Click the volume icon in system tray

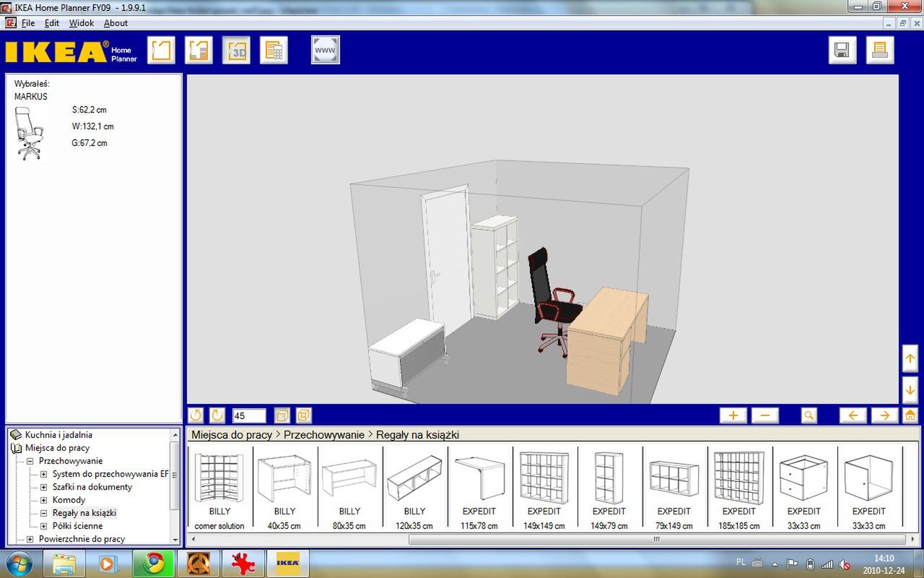(844, 564)
